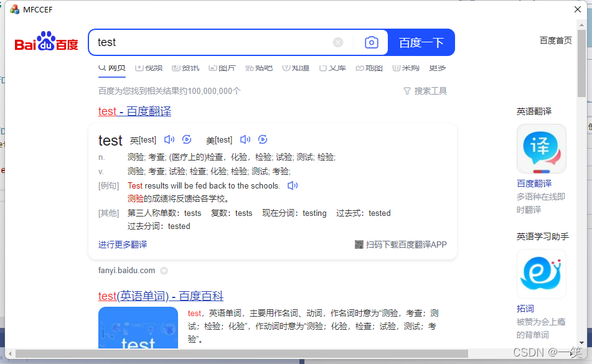Play the example sentence audio
Screen dimensions: 592x364
click(x=292, y=185)
